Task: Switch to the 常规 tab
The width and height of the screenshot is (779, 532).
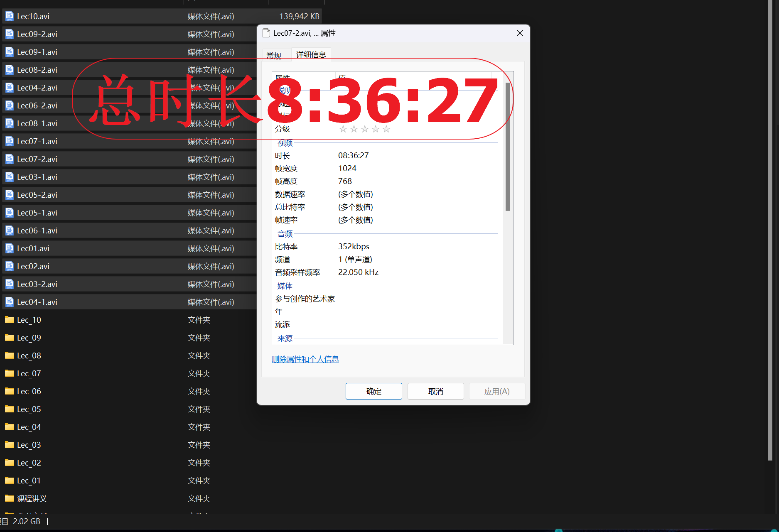Action: 274,55
